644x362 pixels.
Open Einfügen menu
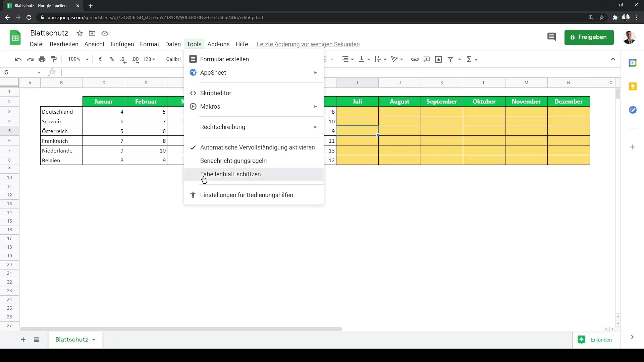[122, 44]
